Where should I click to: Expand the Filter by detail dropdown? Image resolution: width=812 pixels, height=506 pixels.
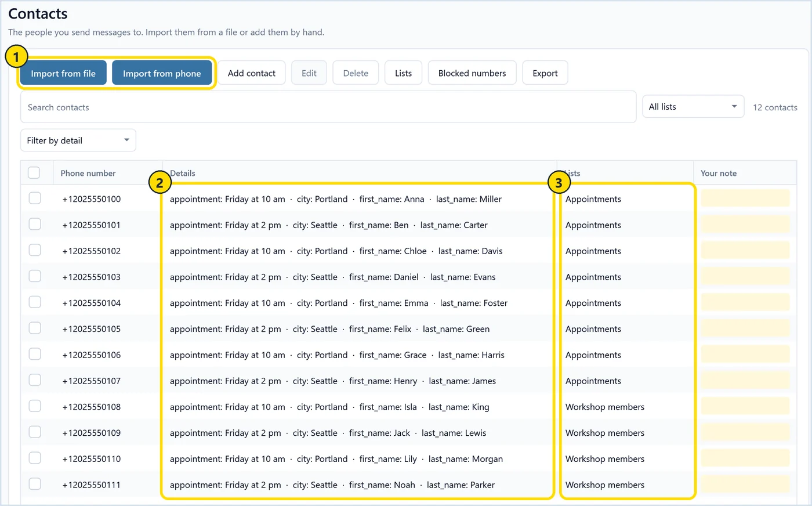tap(78, 140)
